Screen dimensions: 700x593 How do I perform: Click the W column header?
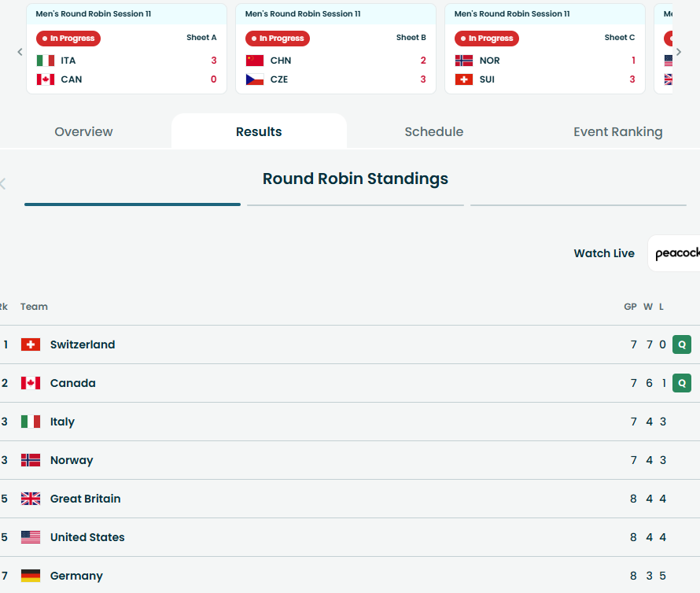(648, 307)
